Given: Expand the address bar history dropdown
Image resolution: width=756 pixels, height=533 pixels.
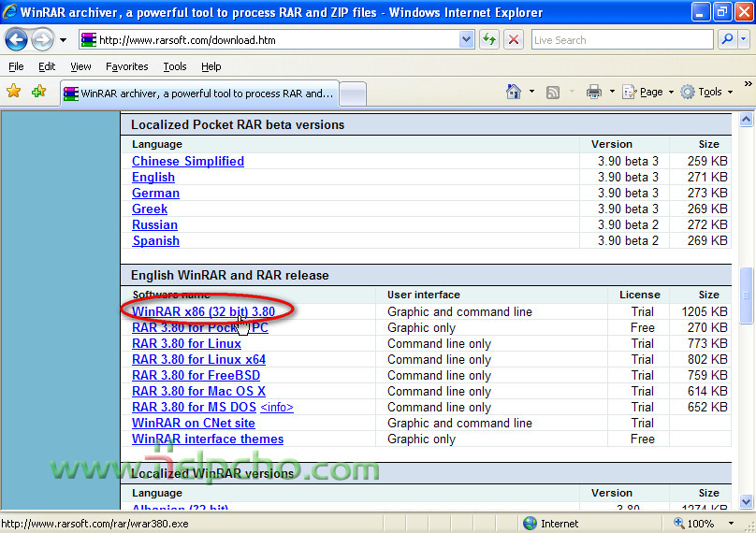Looking at the screenshot, I should pos(466,39).
